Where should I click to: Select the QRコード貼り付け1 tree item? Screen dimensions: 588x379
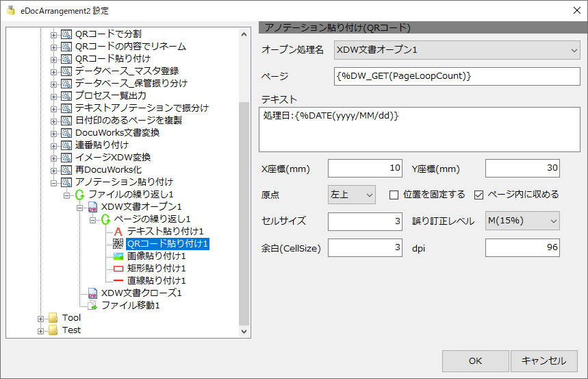pyautogui.click(x=167, y=244)
